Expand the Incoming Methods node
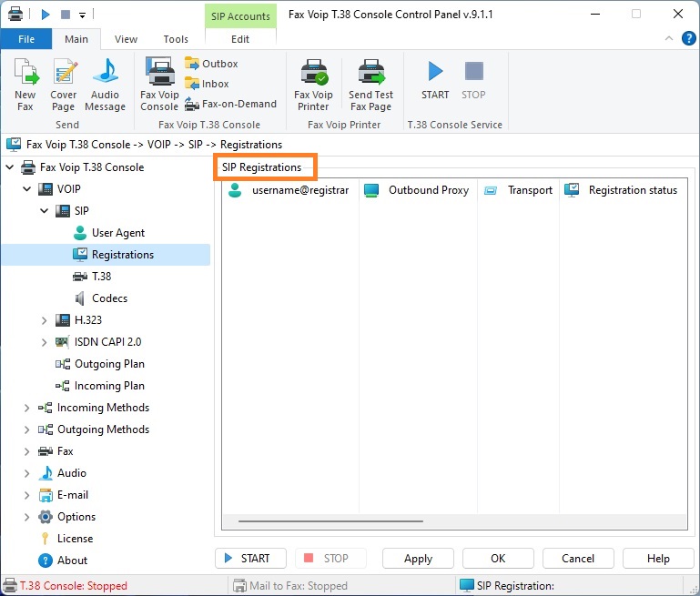 coord(26,408)
